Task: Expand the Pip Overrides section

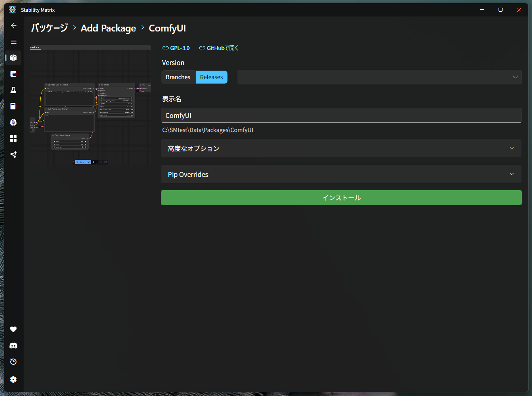Action: pos(341,174)
